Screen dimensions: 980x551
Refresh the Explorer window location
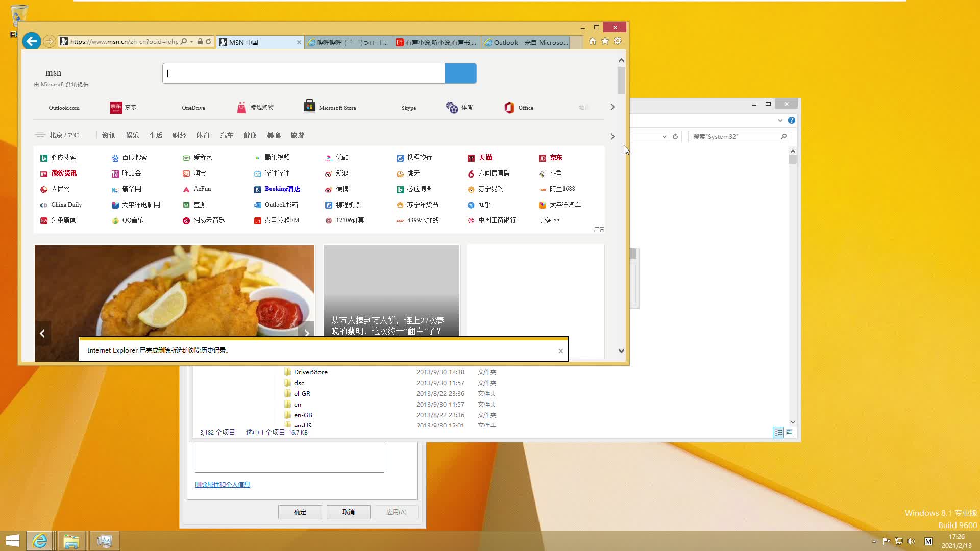tap(675, 137)
